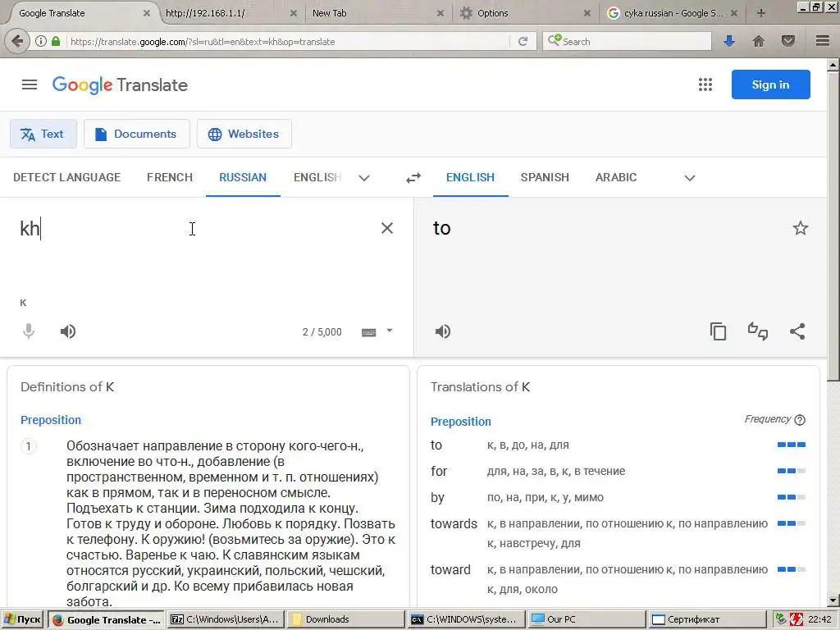840x630 pixels.
Task: View the site info icon in the address bar
Action: 41,41
